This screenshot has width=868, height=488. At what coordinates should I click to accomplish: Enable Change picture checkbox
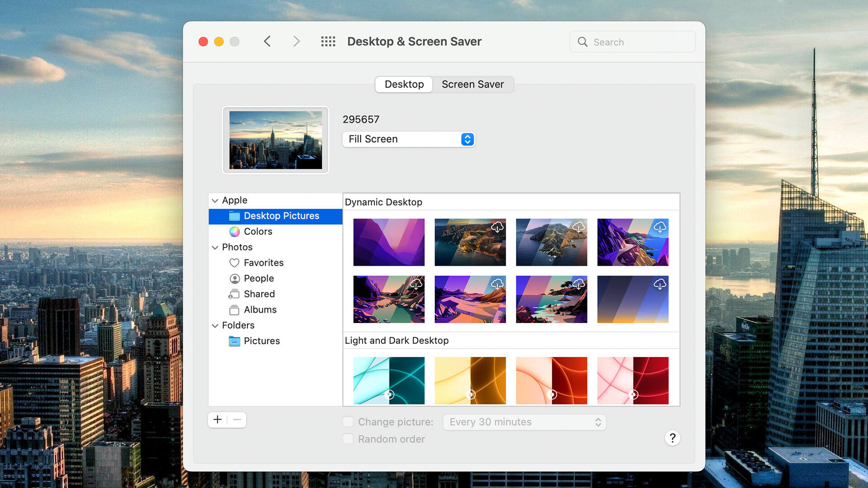tap(348, 421)
